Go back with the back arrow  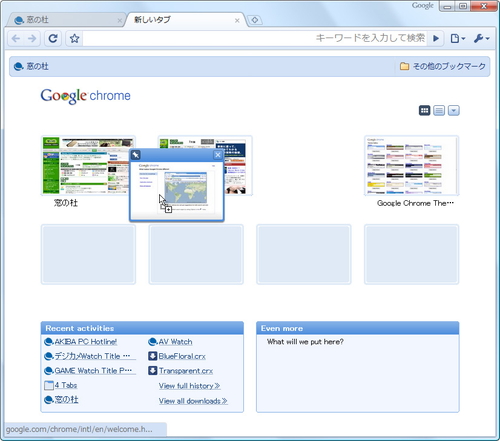[x=16, y=39]
